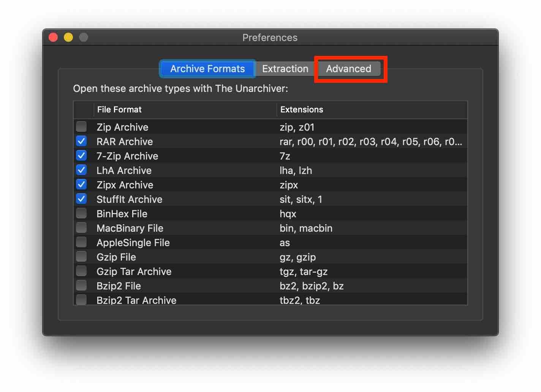Viewport: 541px width, 392px height.
Task: Click the LhA Archive format name
Action: (124, 171)
